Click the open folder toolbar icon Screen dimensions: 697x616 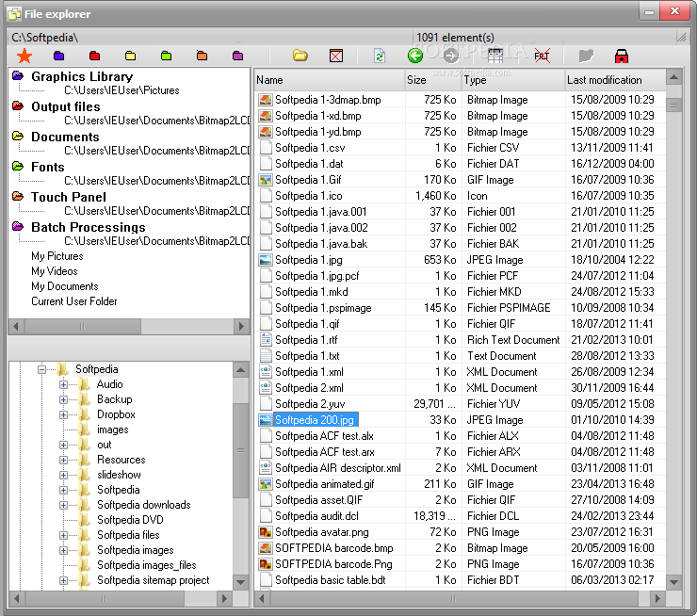[x=300, y=56]
